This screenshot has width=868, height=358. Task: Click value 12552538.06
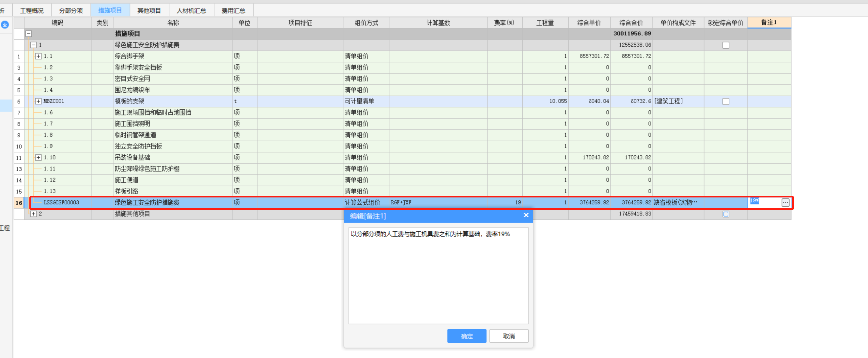[x=635, y=45]
